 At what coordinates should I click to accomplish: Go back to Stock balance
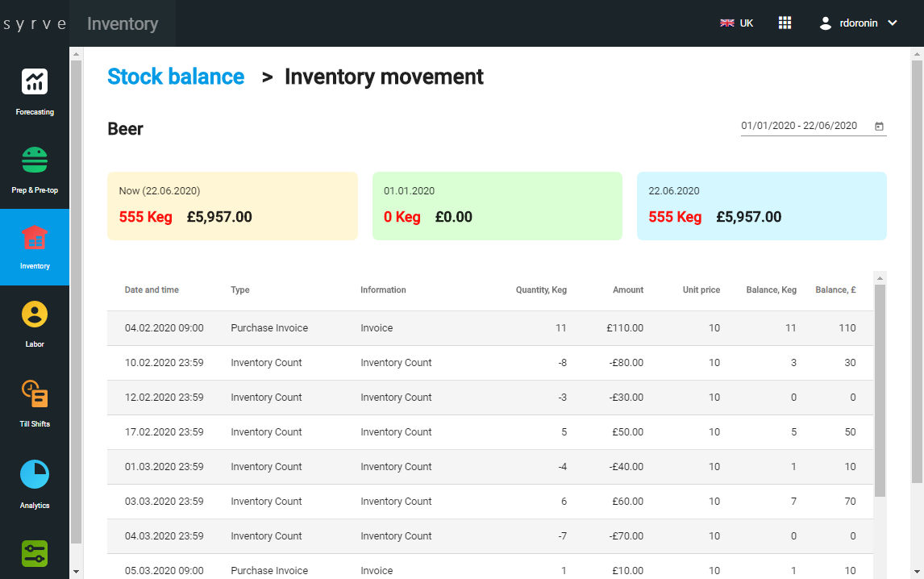pos(176,77)
